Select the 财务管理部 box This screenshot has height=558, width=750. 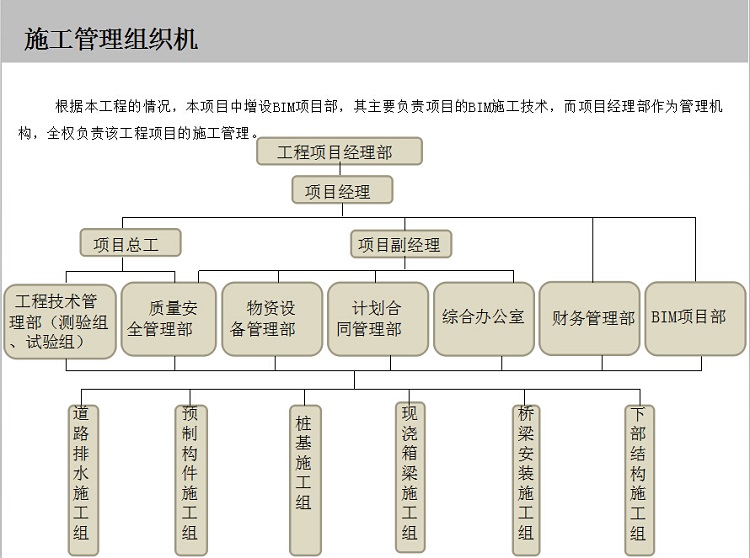click(x=590, y=318)
